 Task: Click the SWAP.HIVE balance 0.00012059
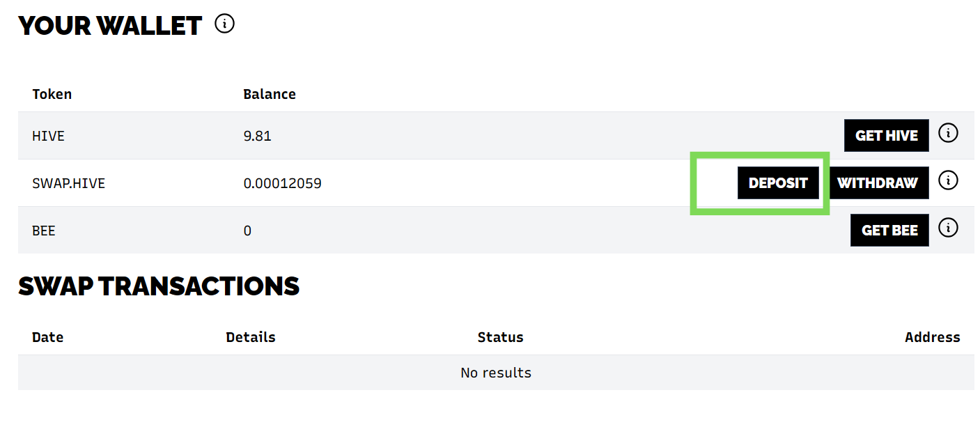coord(282,184)
